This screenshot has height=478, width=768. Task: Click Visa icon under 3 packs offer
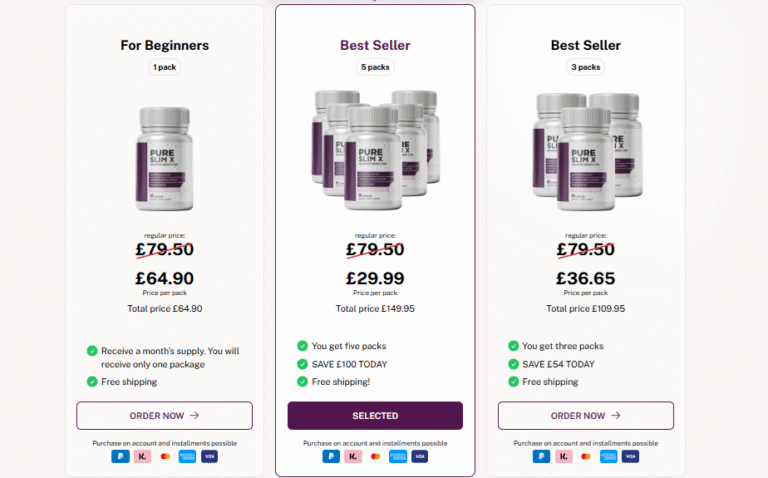click(630, 456)
